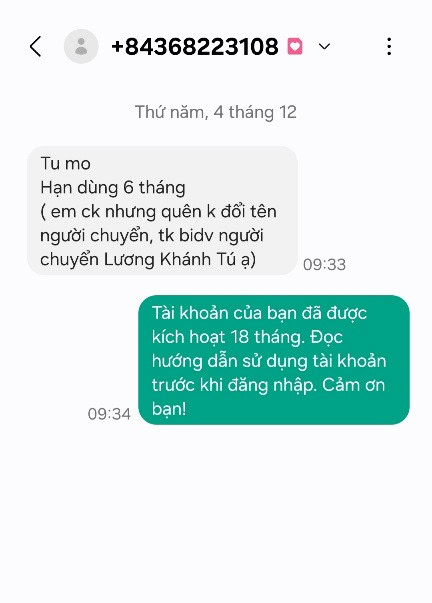Tap the date label Thứ năm, 4 tháng 12
432x603 pixels.
[216, 112]
